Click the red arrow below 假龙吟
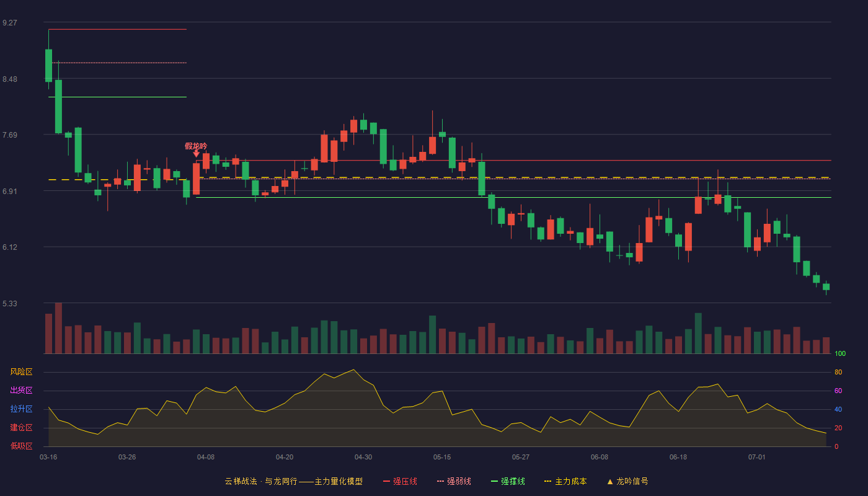Screen dimensions: 868x496 coord(196,154)
